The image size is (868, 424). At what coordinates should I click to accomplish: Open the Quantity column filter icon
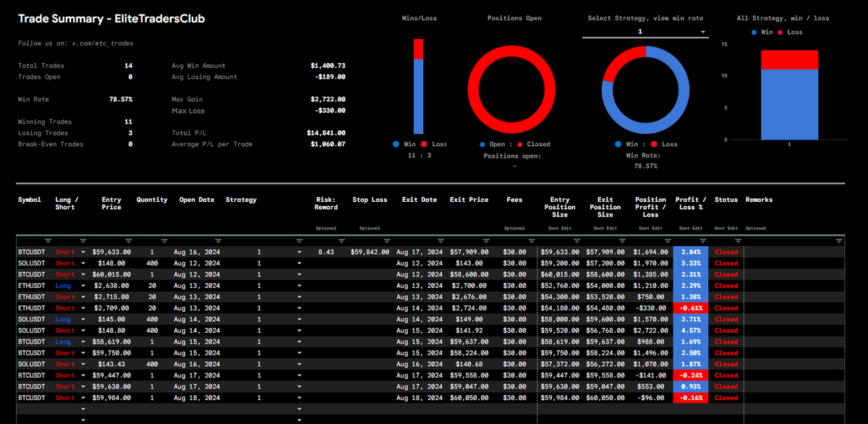[x=163, y=240]
